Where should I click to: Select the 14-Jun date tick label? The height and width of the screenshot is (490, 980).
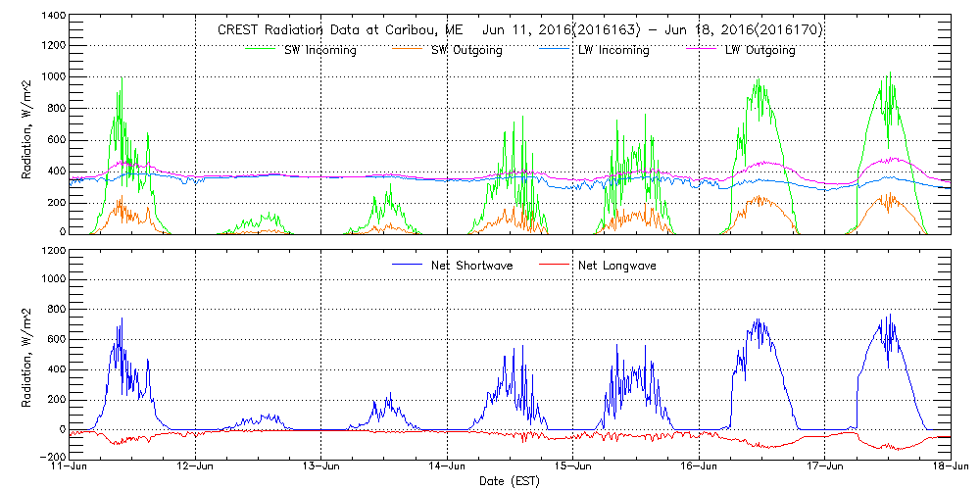pos(448,466)
